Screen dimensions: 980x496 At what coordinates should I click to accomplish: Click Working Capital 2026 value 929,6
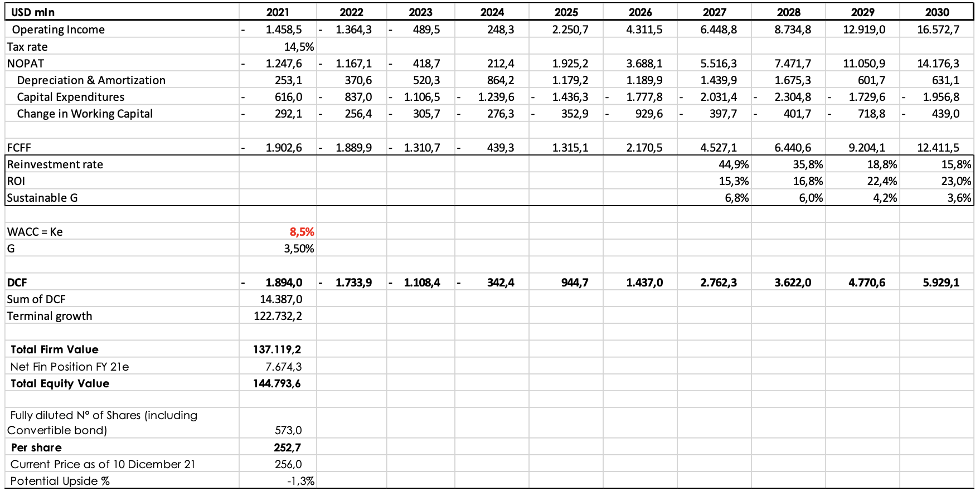tap(649, 114)
